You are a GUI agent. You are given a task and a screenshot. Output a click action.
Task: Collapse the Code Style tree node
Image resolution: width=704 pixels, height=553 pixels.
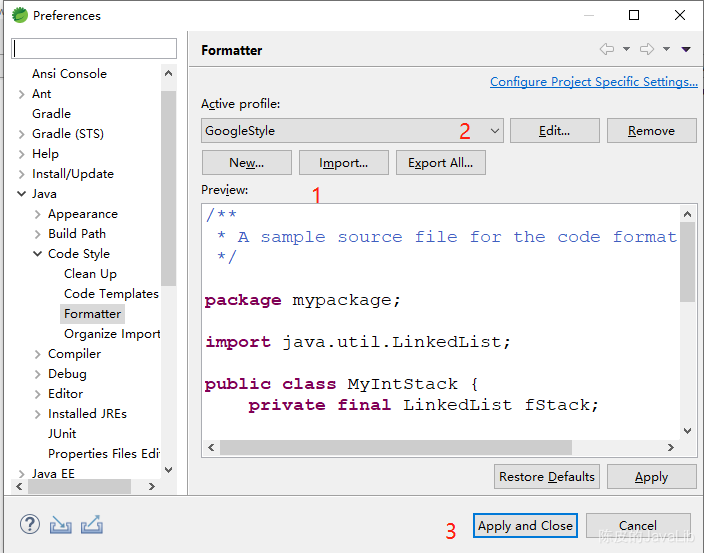pos(38,254)
